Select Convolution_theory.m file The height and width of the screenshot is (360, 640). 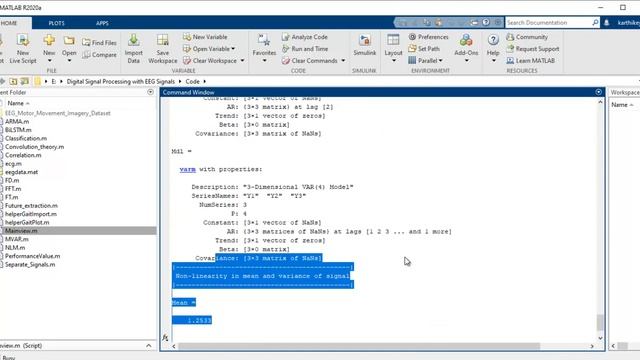[34, 147]
